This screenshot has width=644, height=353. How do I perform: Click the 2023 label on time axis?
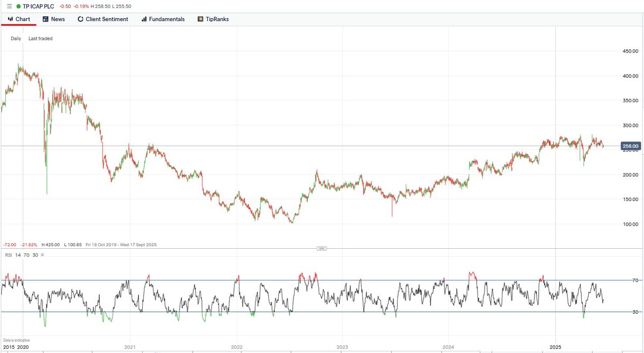tap(342, 348)
